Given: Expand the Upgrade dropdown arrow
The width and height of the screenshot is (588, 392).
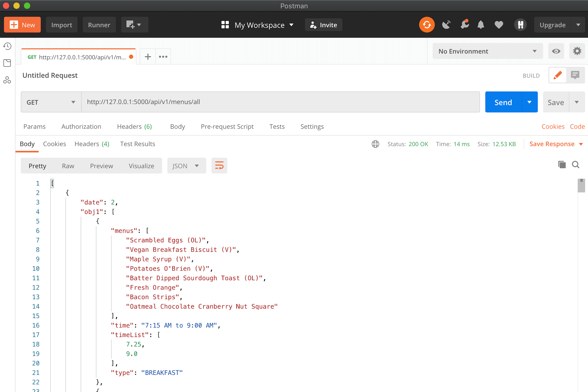Looking at the screenshot, I should 578,25.
